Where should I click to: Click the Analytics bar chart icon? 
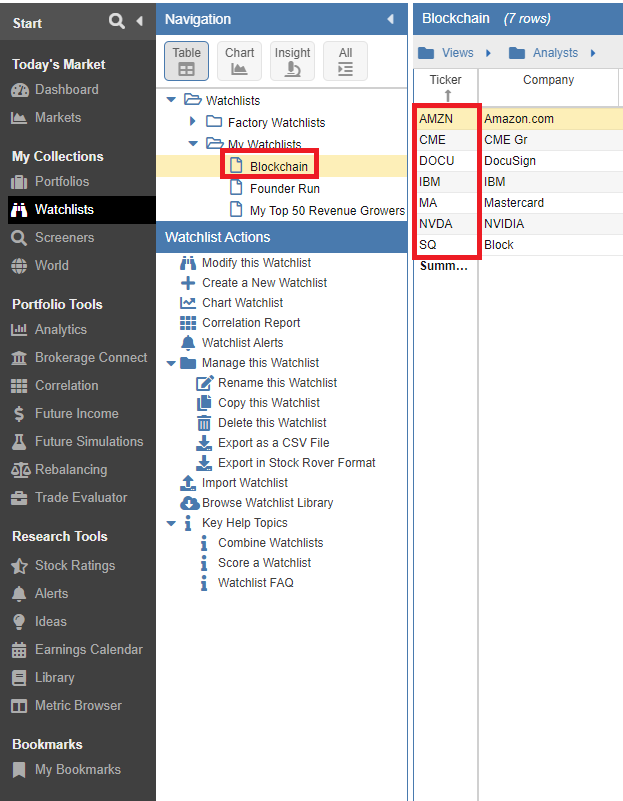pyautogui.click(x=19, y=329)
